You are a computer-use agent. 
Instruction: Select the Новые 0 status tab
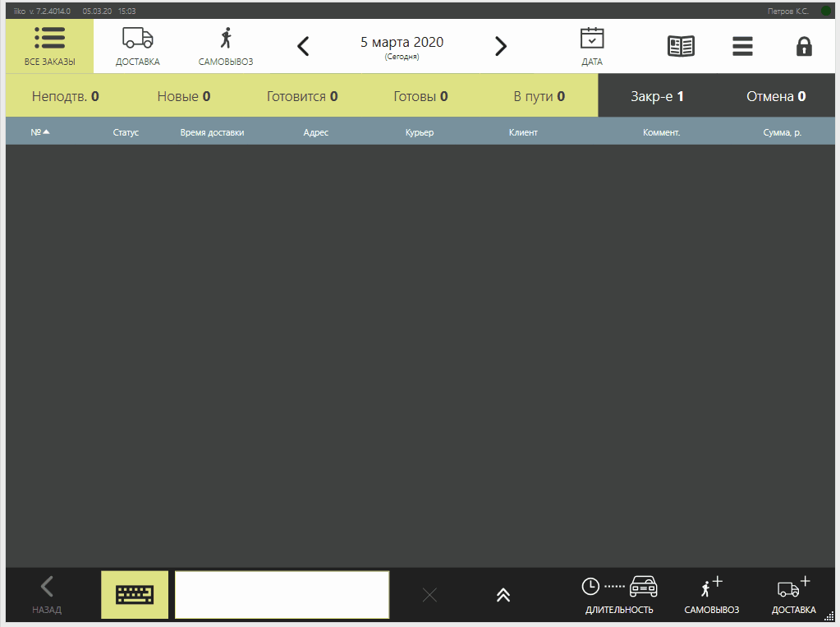pyautogui.click(x=184, y=96)
